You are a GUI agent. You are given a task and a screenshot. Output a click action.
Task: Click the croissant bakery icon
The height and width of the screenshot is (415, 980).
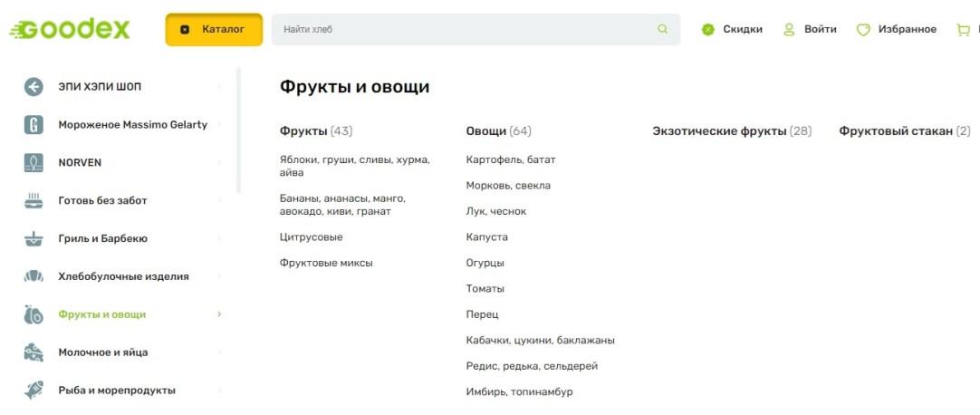pos(34,276)
